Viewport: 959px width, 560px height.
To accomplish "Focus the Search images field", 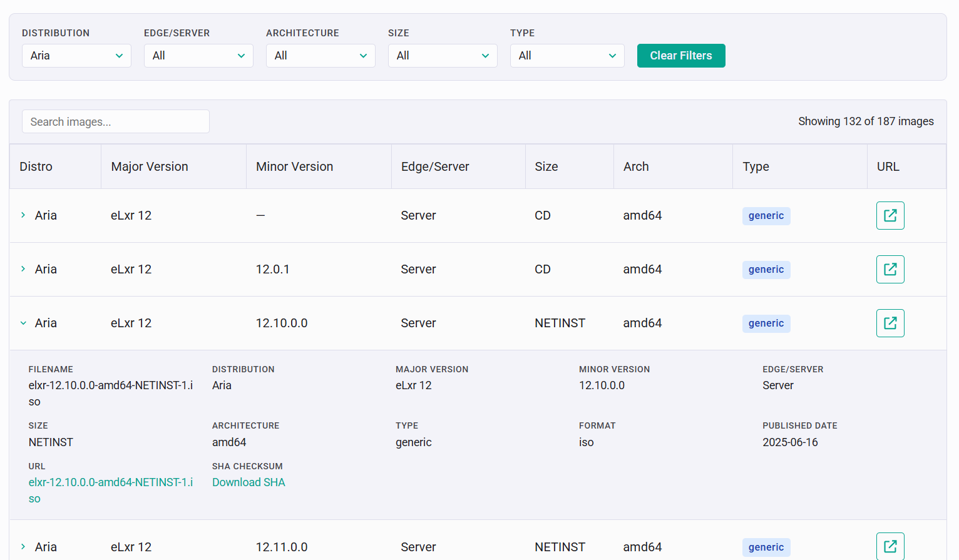I will 116,121.
